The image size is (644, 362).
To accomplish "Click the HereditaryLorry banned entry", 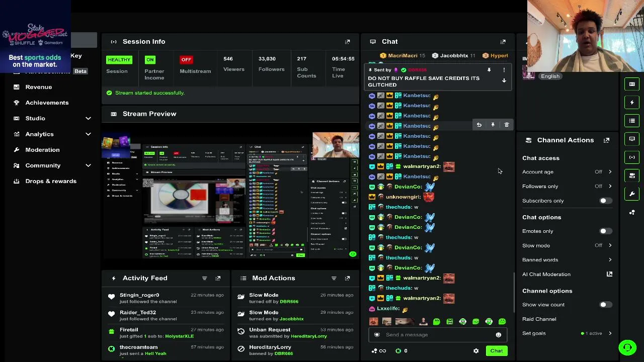I will 296,350.
